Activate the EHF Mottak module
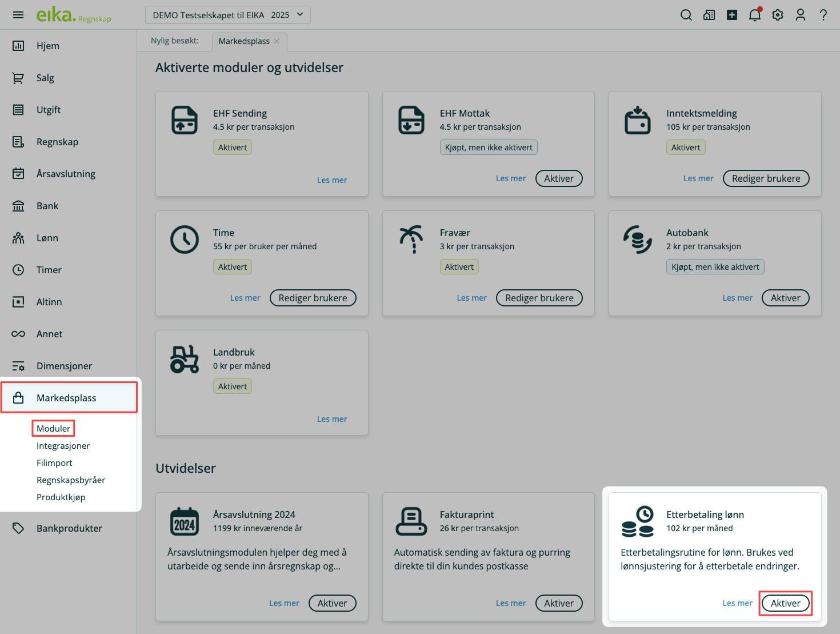This screenshot has height=634, width=840. (x=558, y=178)
